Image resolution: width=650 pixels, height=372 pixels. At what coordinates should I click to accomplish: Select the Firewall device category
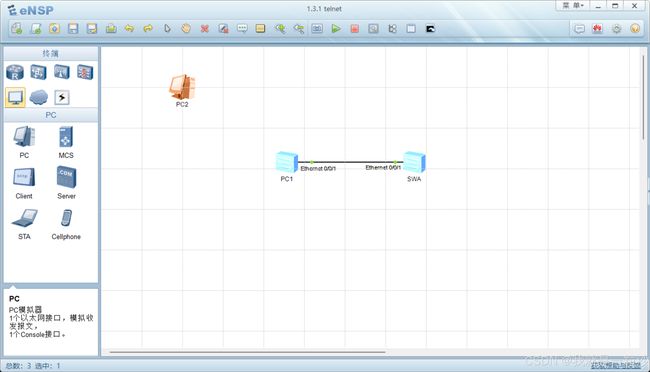85,72
